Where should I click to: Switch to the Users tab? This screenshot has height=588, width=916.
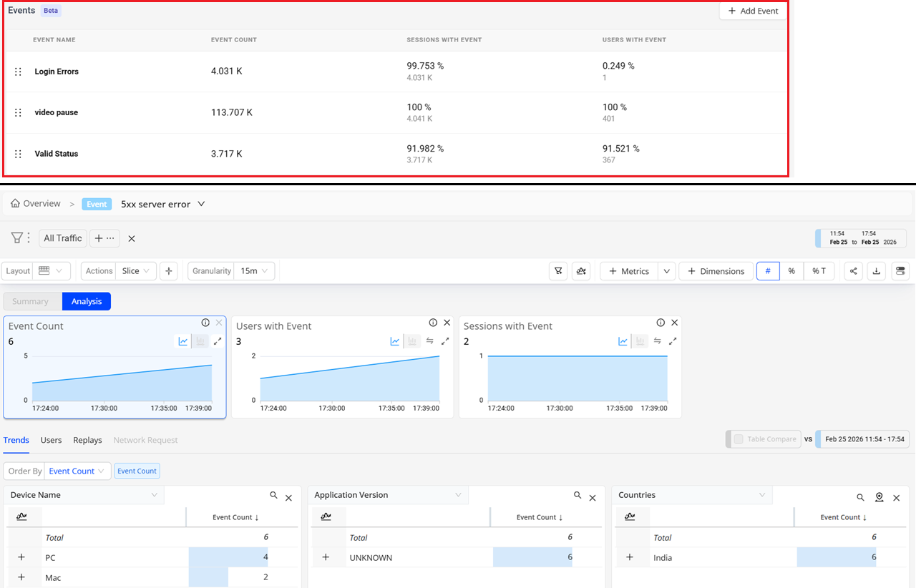click(51, 440)
